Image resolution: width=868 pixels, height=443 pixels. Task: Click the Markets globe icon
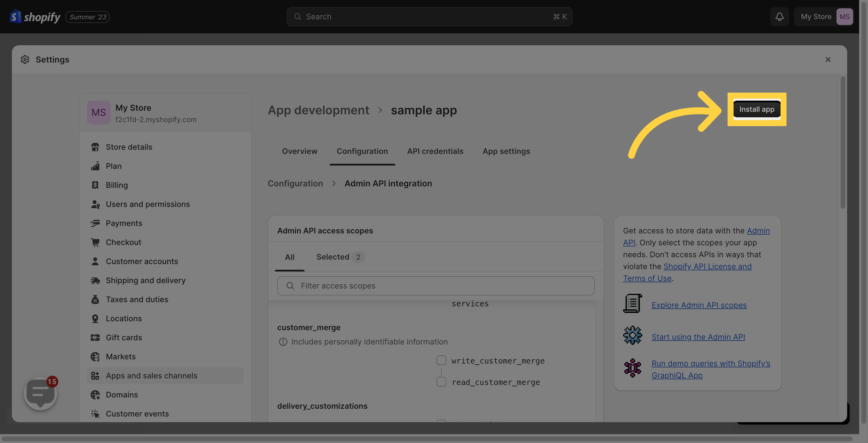click(x=95, y=357)
